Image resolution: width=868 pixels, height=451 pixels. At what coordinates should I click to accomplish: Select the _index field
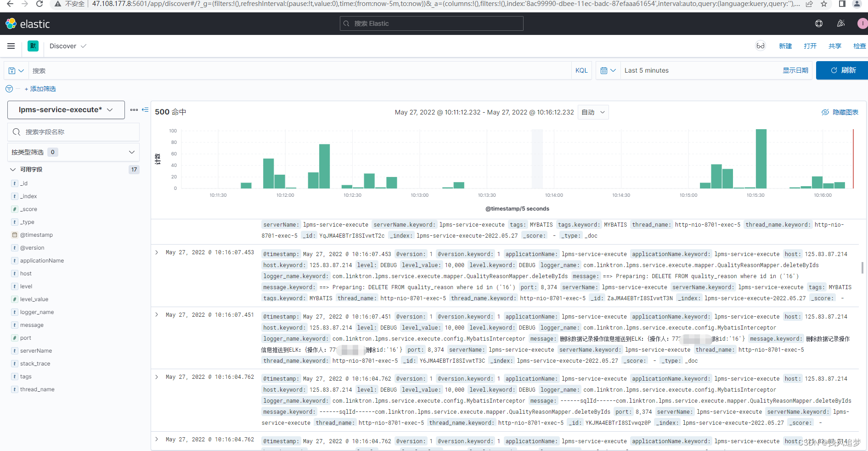[28, 196]
